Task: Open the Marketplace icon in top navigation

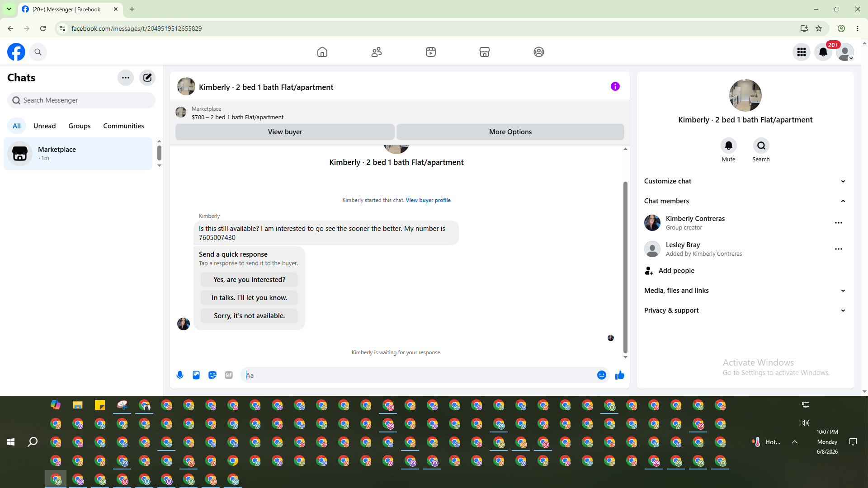Action: point(485,52)
